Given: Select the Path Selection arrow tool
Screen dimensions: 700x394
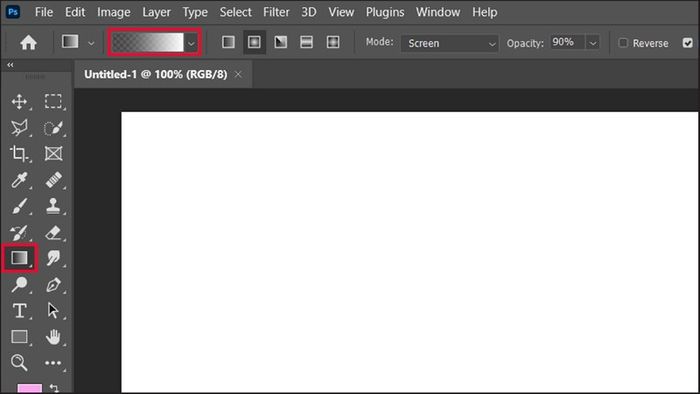Looking at the screenshot, I should point(53,311).
